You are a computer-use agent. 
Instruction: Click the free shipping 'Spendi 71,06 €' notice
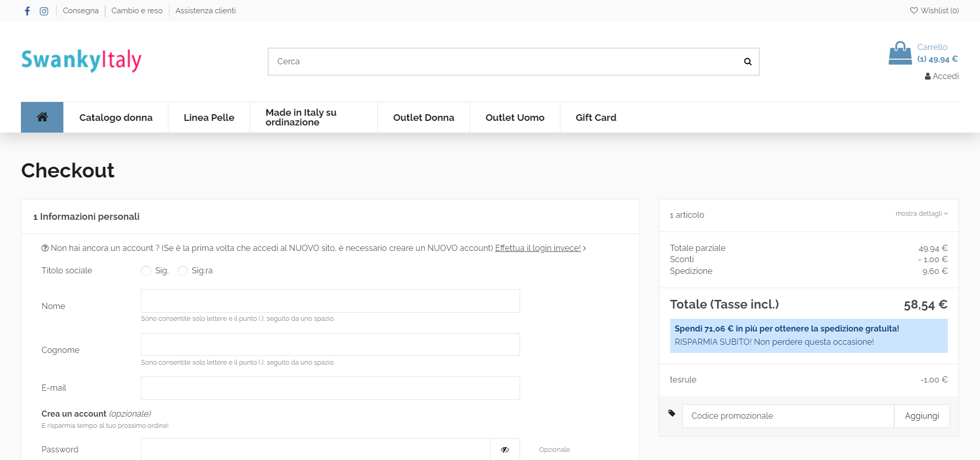pyautogui.click(x=787, y=329)
